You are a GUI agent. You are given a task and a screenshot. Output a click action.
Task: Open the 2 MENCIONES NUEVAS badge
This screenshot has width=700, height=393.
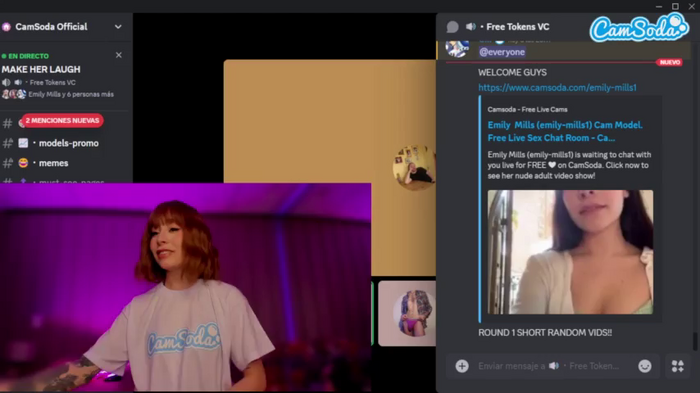click(62, 121)
